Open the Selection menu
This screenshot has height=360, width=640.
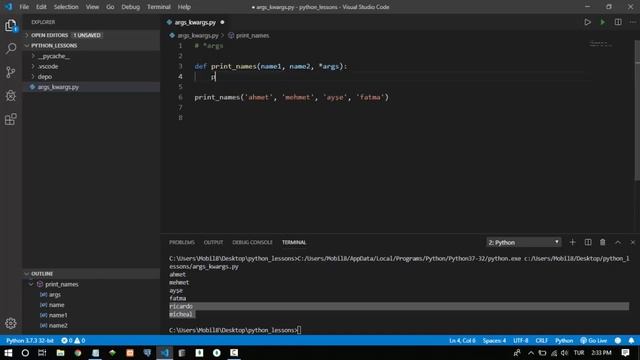click(66, 7)
